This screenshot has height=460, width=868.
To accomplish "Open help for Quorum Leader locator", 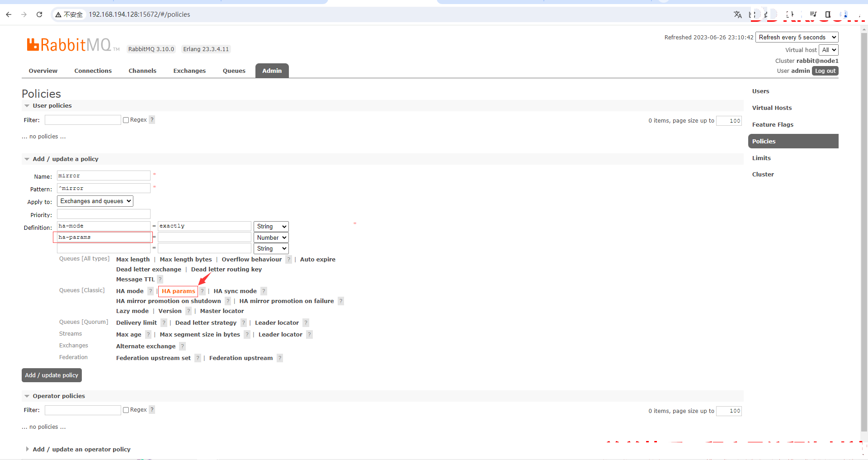I will click(x=306, y=323).
